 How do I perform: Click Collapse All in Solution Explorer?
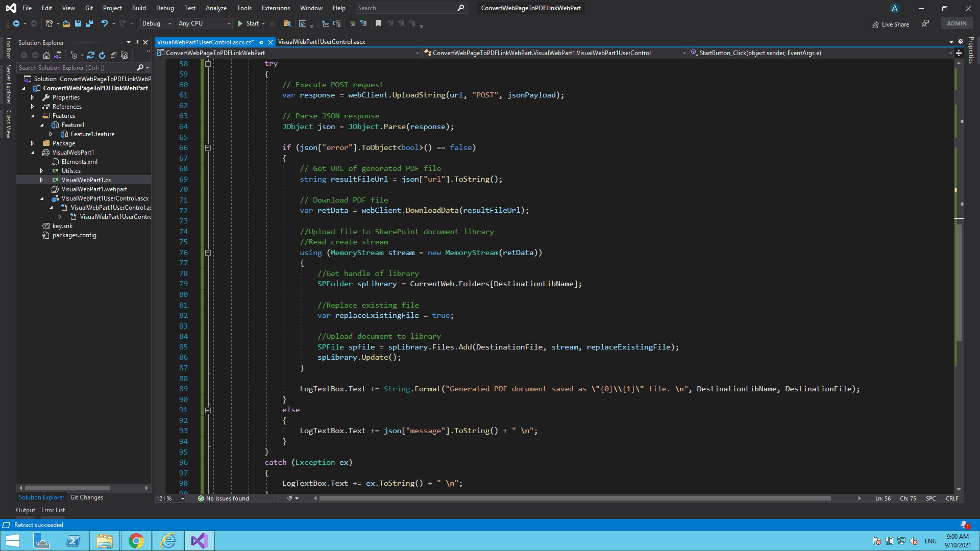[x=113, y=55]
